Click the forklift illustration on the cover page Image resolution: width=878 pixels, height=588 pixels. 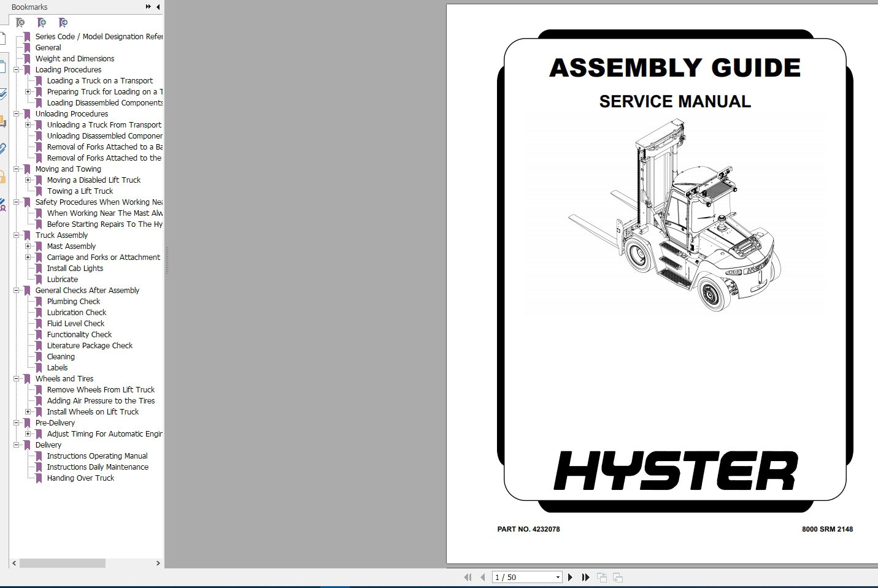(x=675, y=216)
